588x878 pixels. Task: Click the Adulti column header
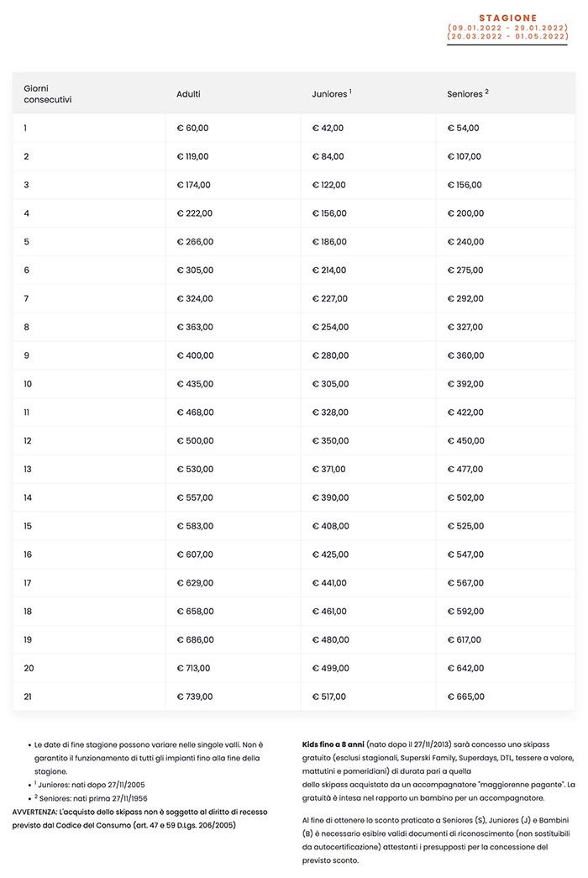tap(189, 94)
